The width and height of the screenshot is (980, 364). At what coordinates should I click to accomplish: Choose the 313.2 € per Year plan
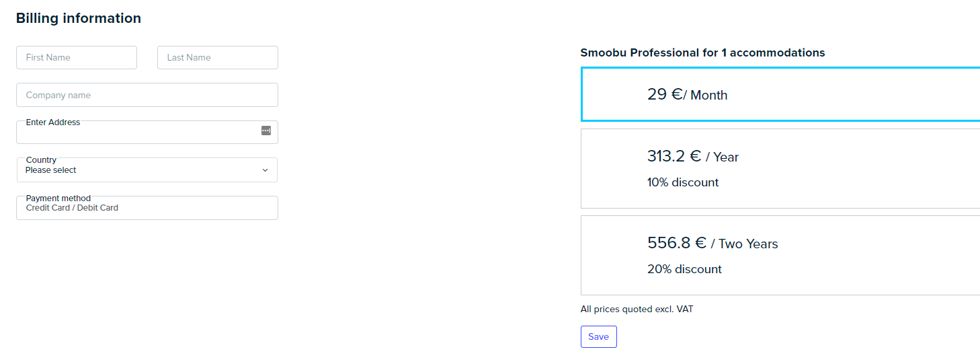(x=780, y=168)
